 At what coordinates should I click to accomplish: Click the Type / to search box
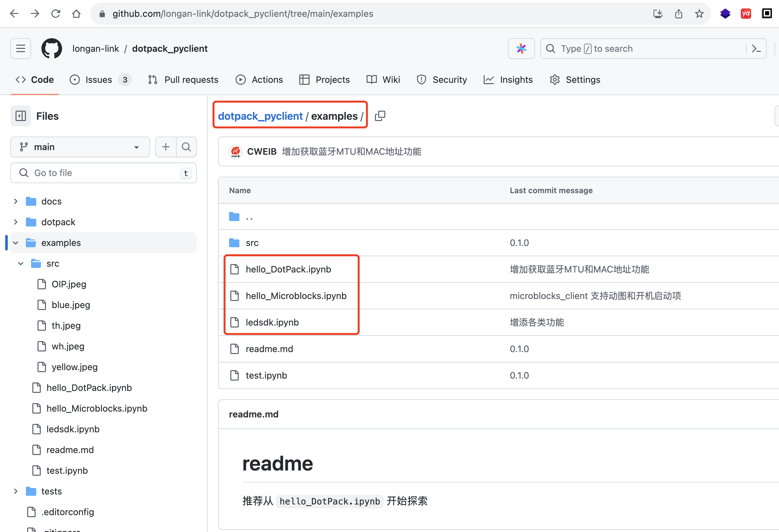[653, 49]
